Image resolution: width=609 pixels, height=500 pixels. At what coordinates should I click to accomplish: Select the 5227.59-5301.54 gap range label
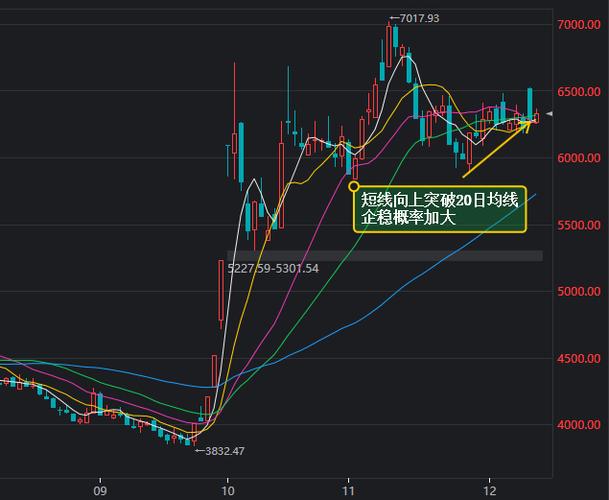point(273,268)
